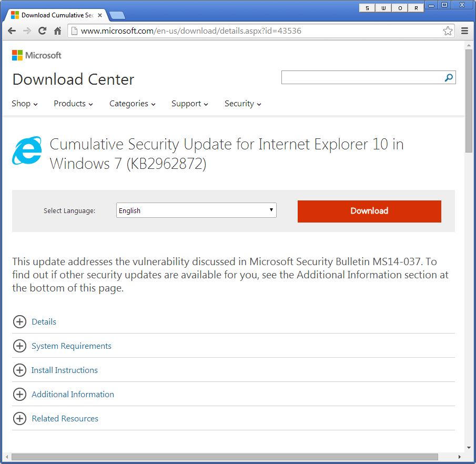Click the Related Resources link
The image size is (476, 464).
click(65, 419)
